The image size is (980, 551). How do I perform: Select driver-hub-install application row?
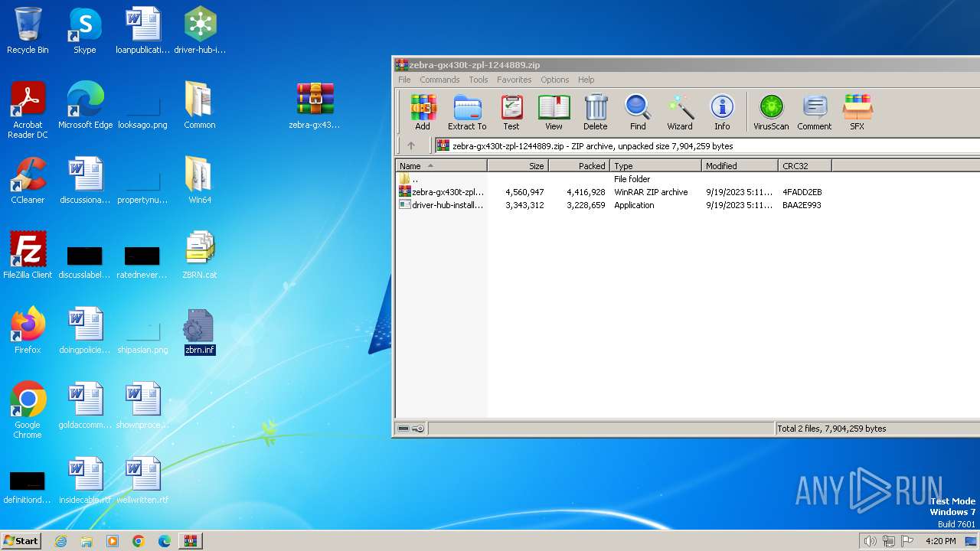[x=612, y=205]
